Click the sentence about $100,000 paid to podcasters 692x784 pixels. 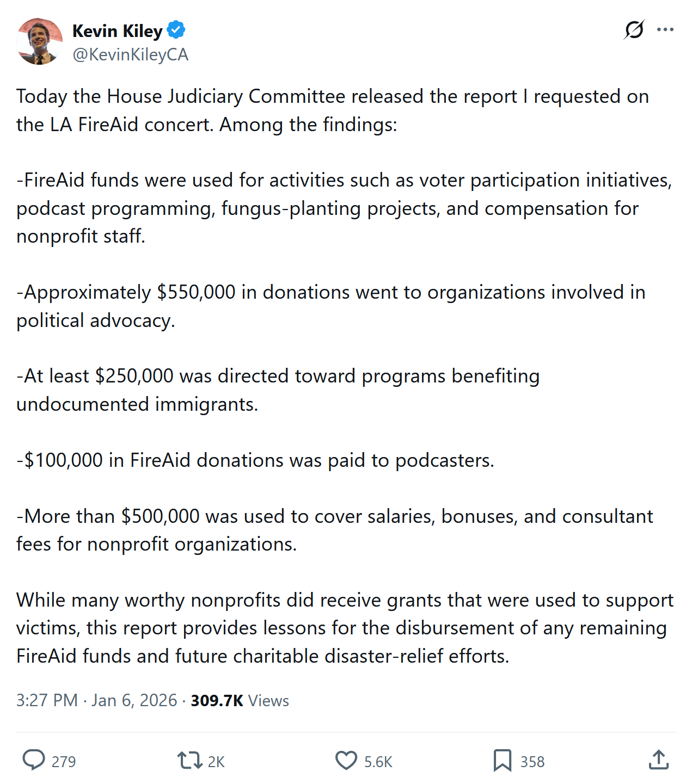[255, 460]
